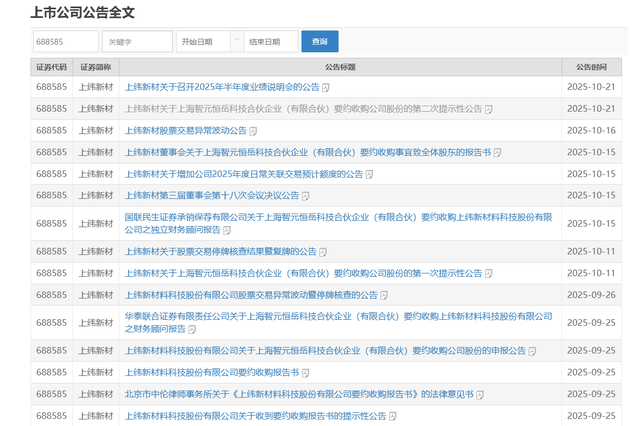Click PDF icon after 第十八次会议决议公告 title
The image size is (640, 426).
click(x=305, y=196)
